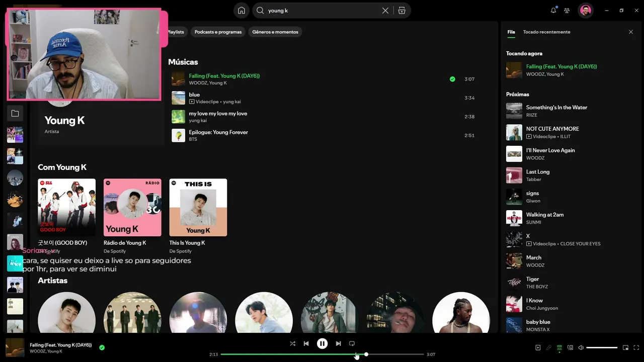Toggle the saved checkmark on the Falling row
This screenshot has height=362, width=644.
(x=452, y=79)
